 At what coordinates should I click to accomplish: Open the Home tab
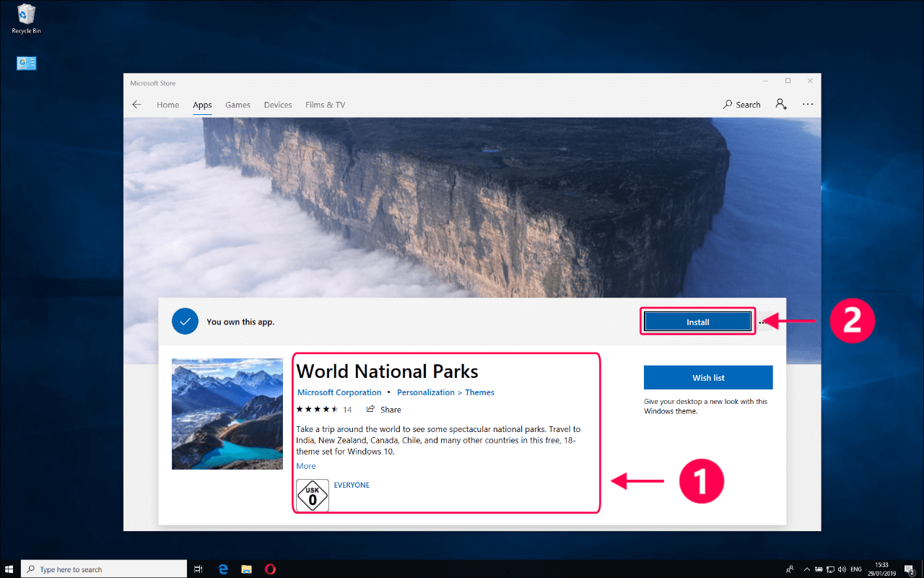point(167,105)
